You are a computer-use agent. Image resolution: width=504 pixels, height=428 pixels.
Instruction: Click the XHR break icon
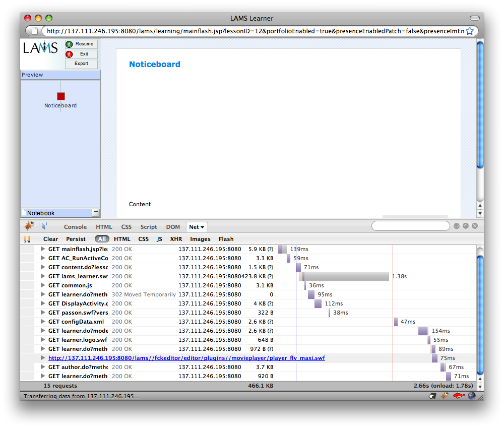pyautogui.click(x=27, y=239)
